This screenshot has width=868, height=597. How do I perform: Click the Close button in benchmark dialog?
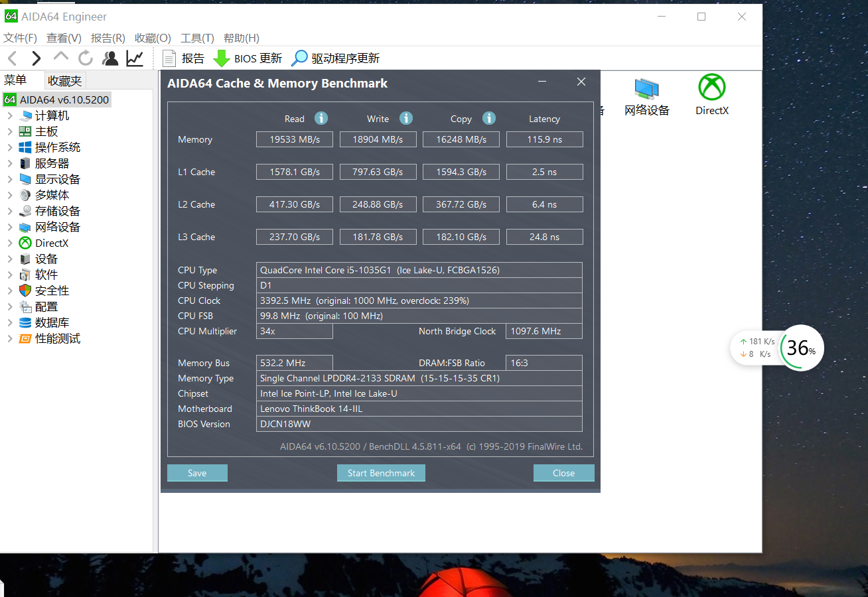click(x=563, y=473)
